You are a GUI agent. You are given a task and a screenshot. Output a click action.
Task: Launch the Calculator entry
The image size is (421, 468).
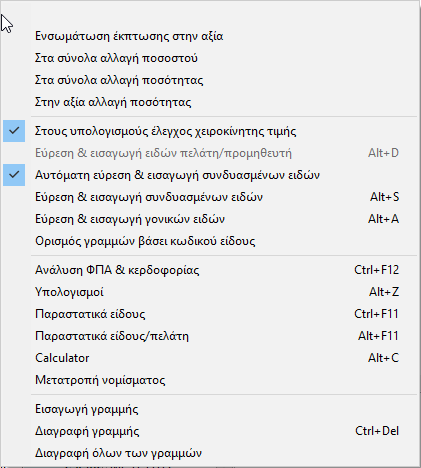click(x=210, y=358)
